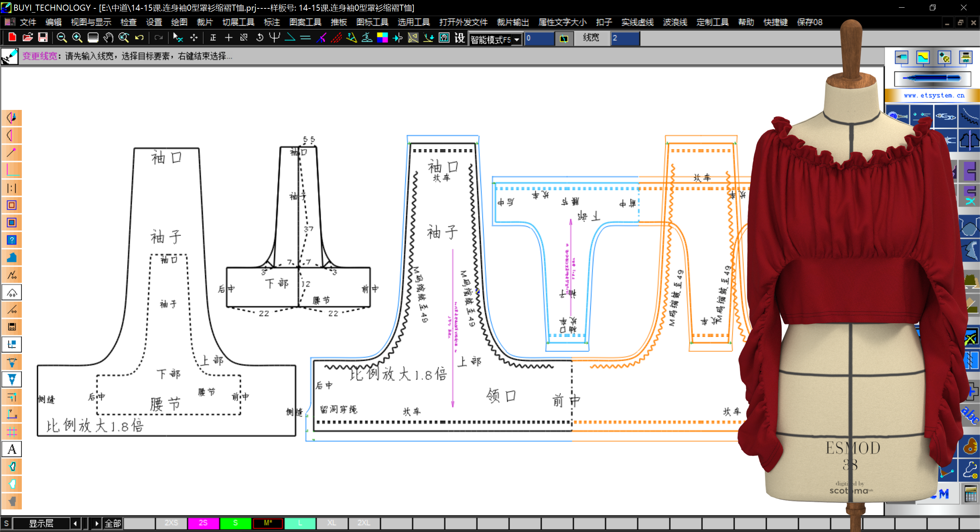Screen dimensions: 980x532
Task: Click the undo arrow icon
Action: [139, 38]
